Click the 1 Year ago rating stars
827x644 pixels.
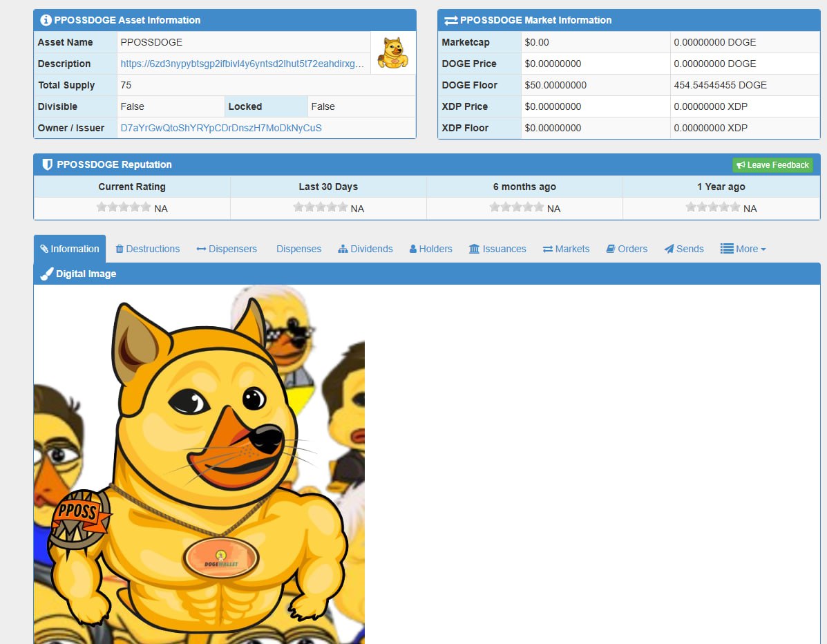pos(713,207)
